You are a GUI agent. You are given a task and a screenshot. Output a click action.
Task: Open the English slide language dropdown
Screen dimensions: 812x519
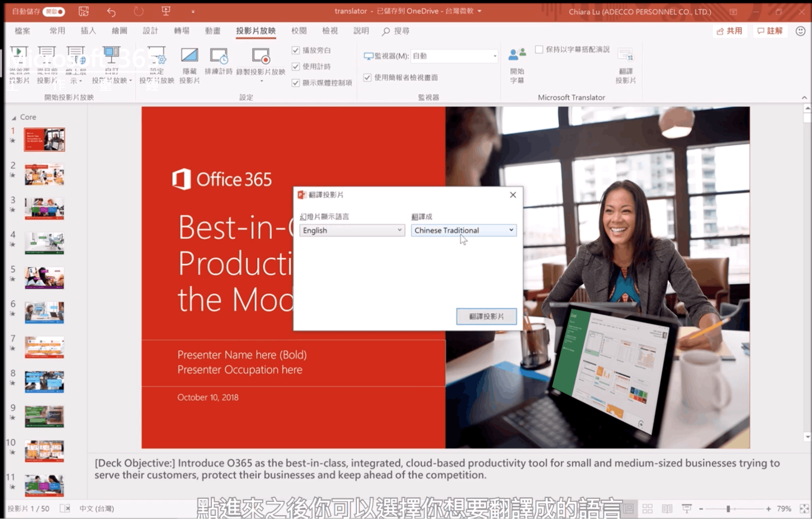352,230
